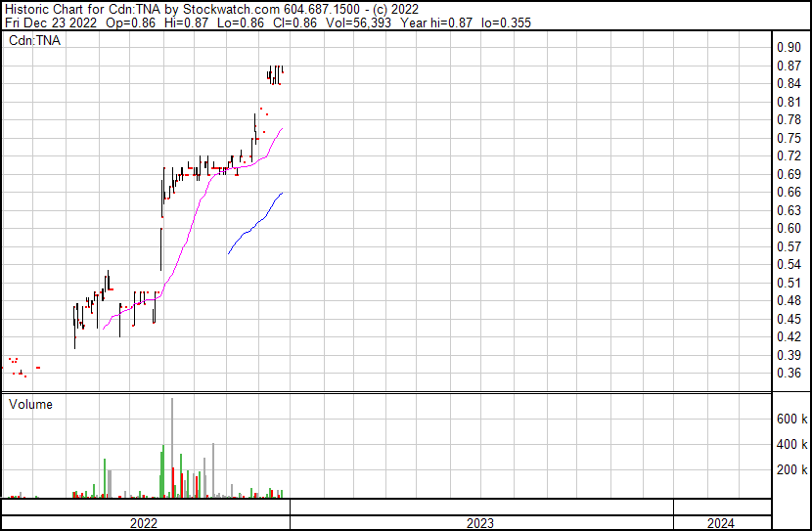
Task: Click the 0.63 price axis label
Action: click(789, 210)
